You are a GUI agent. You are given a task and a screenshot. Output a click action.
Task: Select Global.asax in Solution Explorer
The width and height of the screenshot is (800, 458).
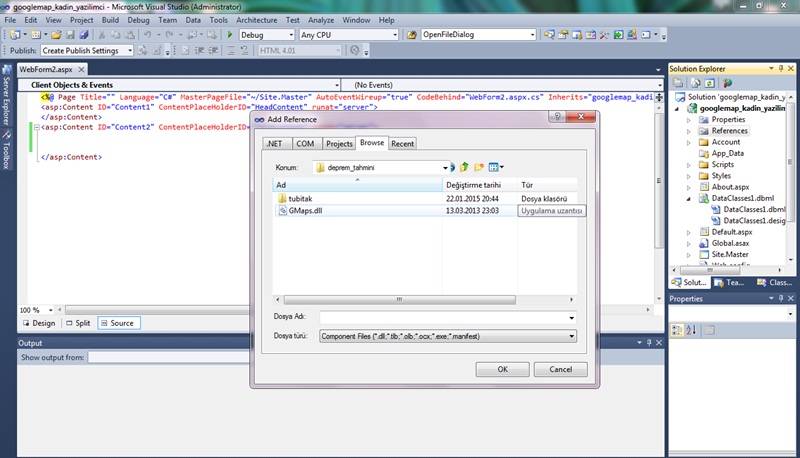point(730,243)
